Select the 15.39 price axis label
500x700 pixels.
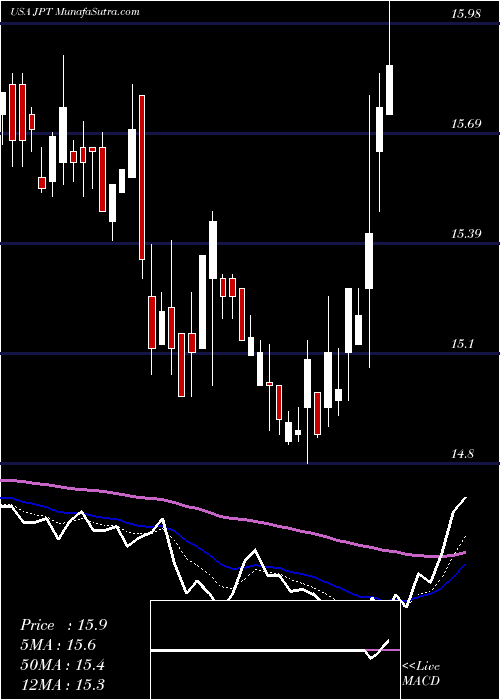[466, 233]
